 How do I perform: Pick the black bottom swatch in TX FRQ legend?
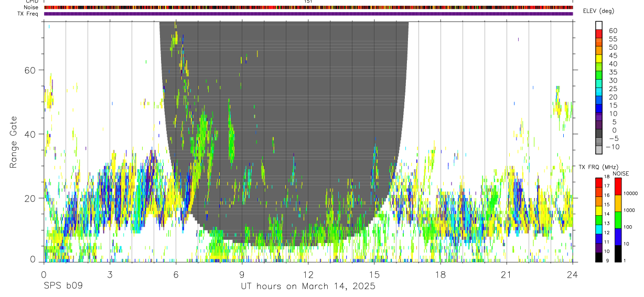tap(599, 257)
